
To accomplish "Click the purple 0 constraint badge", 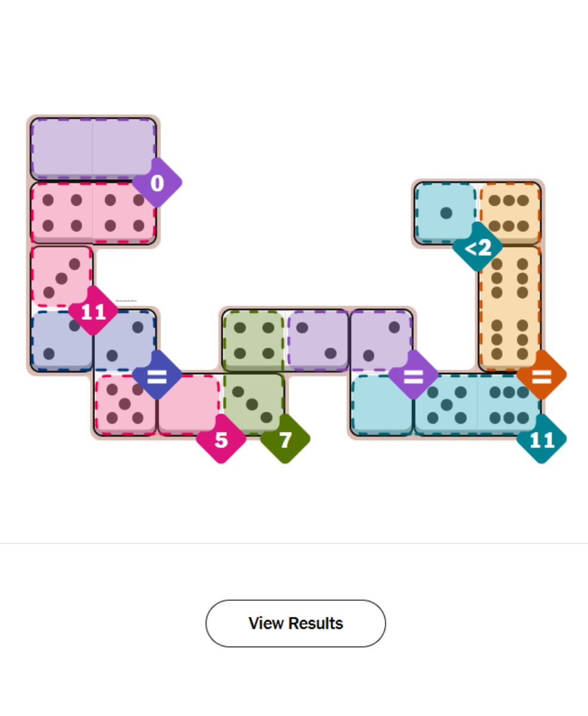I will tap(157, 183).
